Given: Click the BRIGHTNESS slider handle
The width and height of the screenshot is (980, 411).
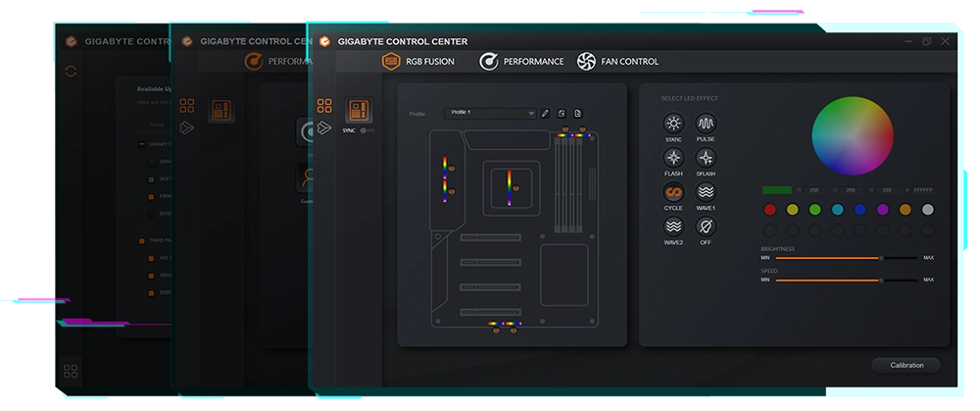Looking at the screenshot, I should coord(881,258).
